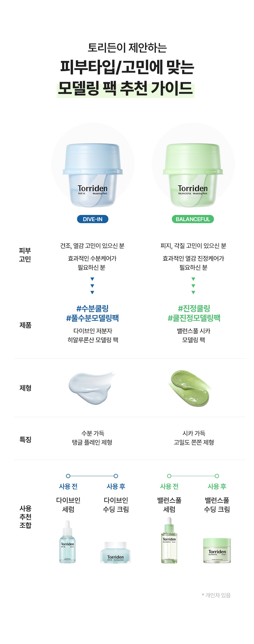
Task: Click the '#쿨진정모델링팩' hashtag
Action: click(194, 318)
